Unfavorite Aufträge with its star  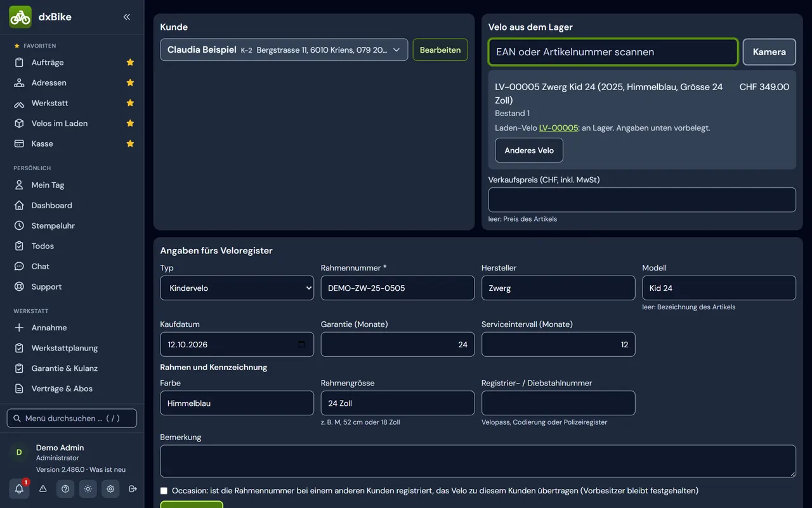(130, 62)
